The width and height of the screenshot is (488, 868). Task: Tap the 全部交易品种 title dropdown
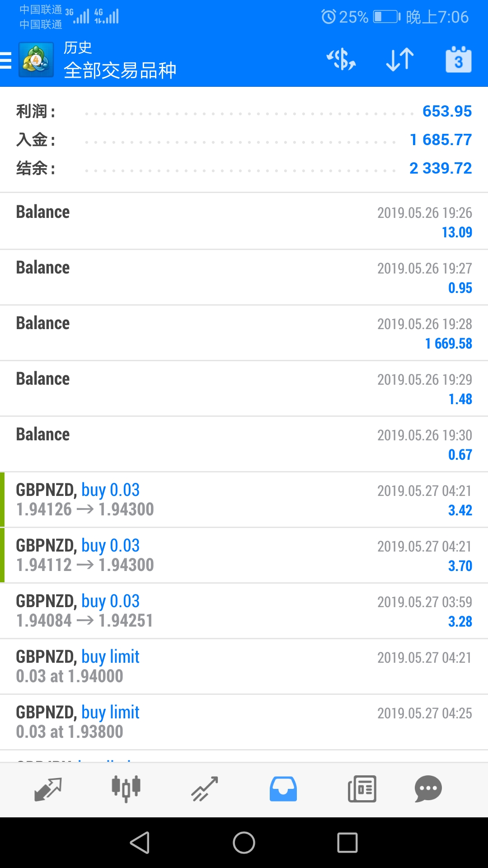[x=120, y=71]
